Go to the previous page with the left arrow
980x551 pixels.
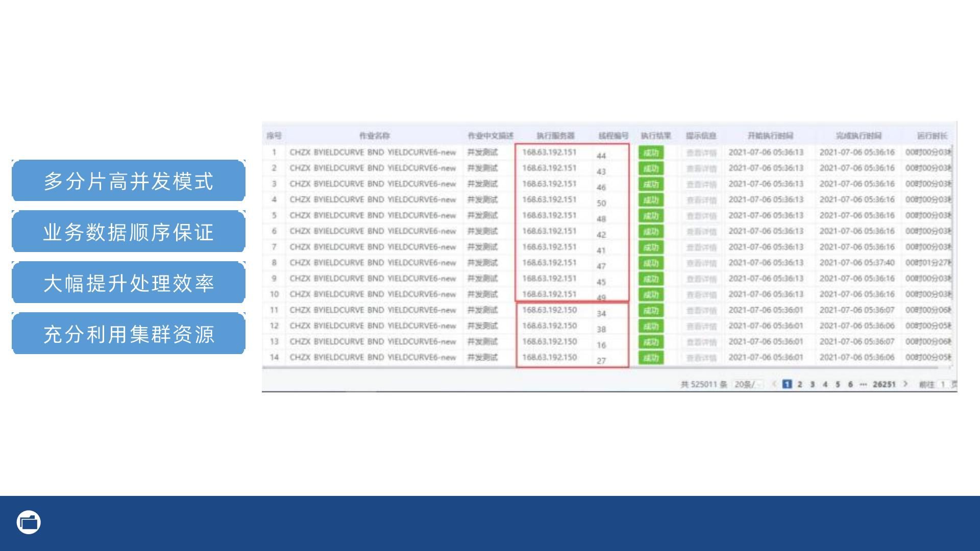click(774, 384)
